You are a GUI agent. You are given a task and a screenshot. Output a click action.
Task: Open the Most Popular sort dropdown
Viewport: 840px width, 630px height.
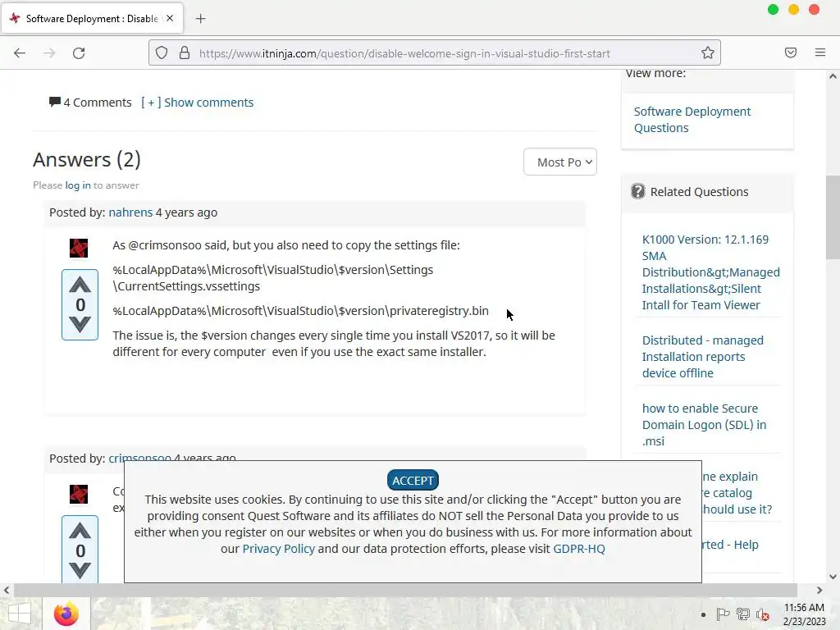[559, 162]
